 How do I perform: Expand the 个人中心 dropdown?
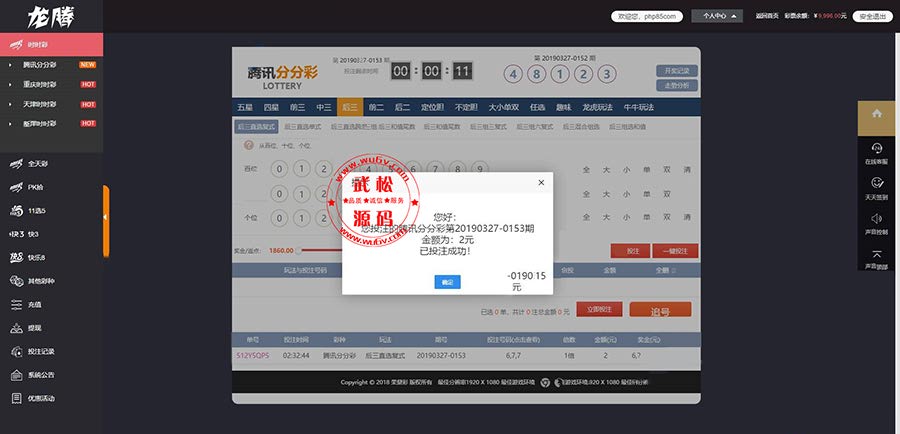point(717,16)
